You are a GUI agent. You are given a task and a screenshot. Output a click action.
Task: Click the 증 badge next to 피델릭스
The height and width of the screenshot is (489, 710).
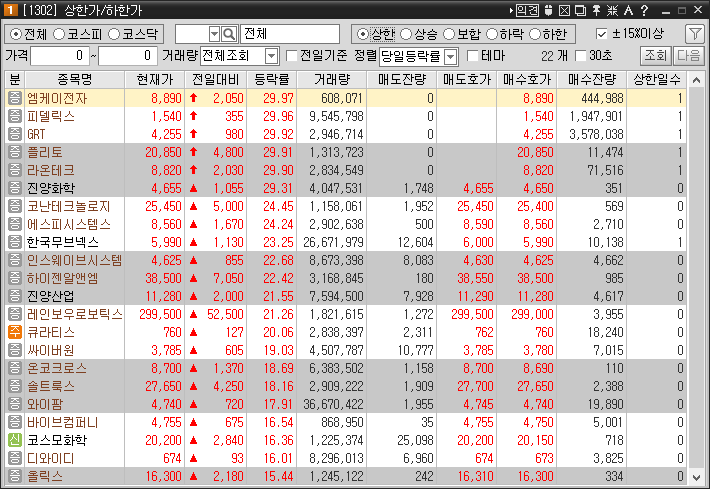click(14, 116)
